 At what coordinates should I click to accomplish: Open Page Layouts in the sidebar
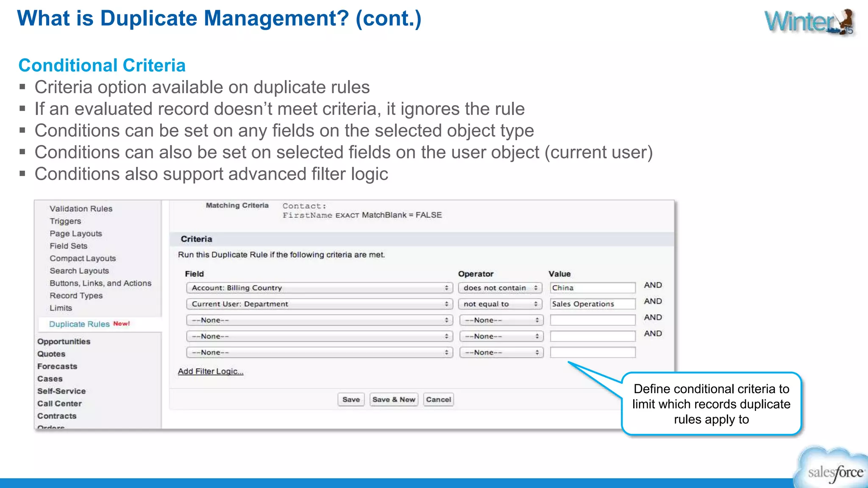click(76, 233)
